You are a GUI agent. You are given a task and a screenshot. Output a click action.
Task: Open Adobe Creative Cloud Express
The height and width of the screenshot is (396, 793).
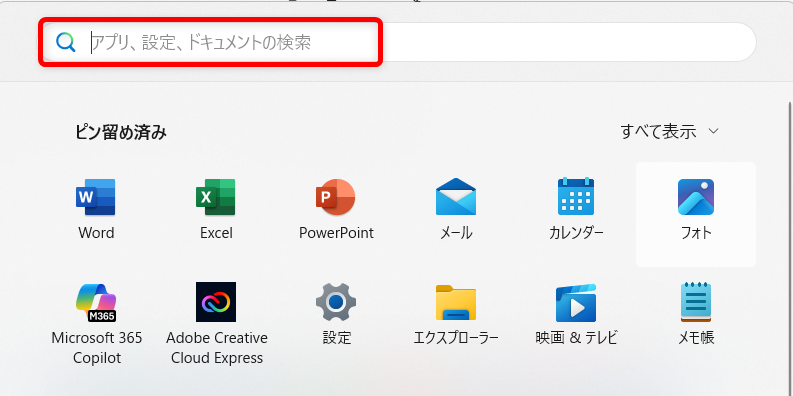coord(216,324)
